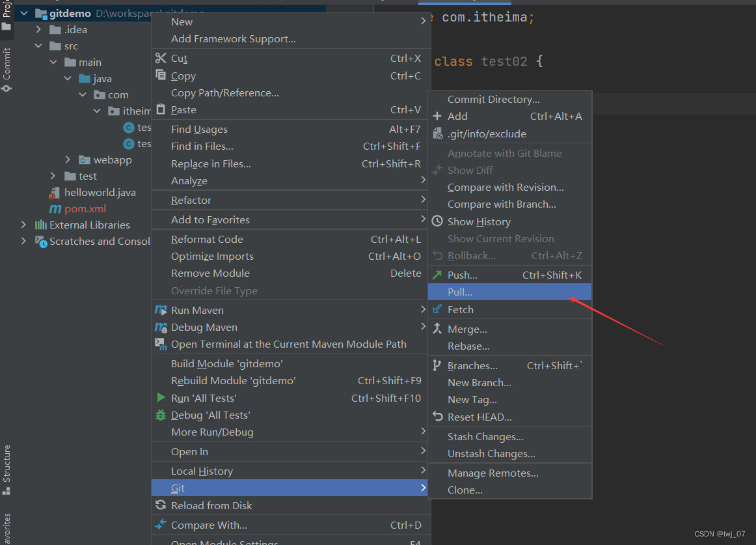Click the green Push arrow icon

(x=437, y=275)
